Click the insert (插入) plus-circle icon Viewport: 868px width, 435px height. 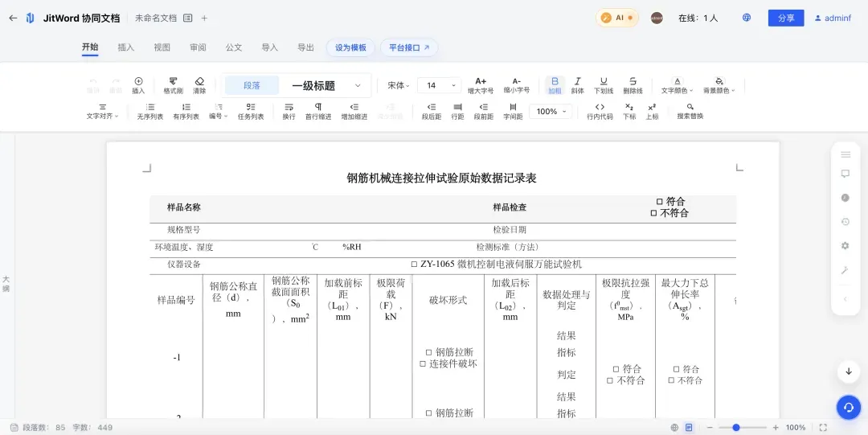[138, 85]
